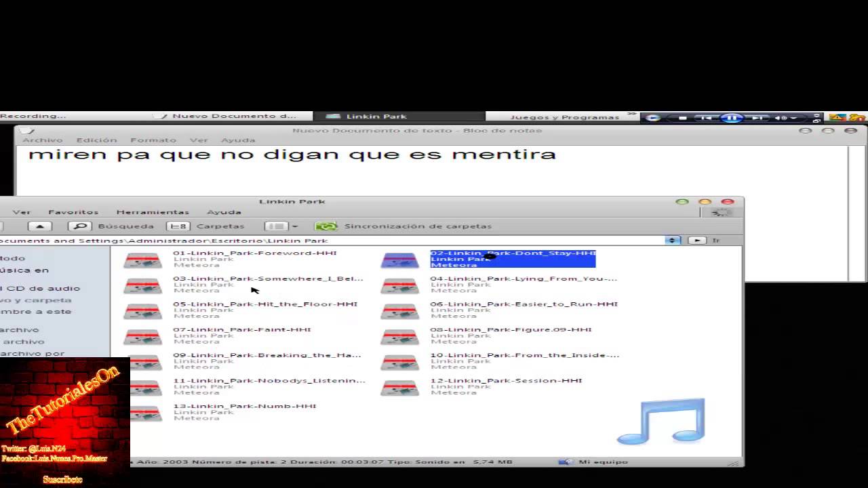This screenshot has width=868, height=488.
Task: Skip to previous track in media toolbar
Action: point(706,118)
